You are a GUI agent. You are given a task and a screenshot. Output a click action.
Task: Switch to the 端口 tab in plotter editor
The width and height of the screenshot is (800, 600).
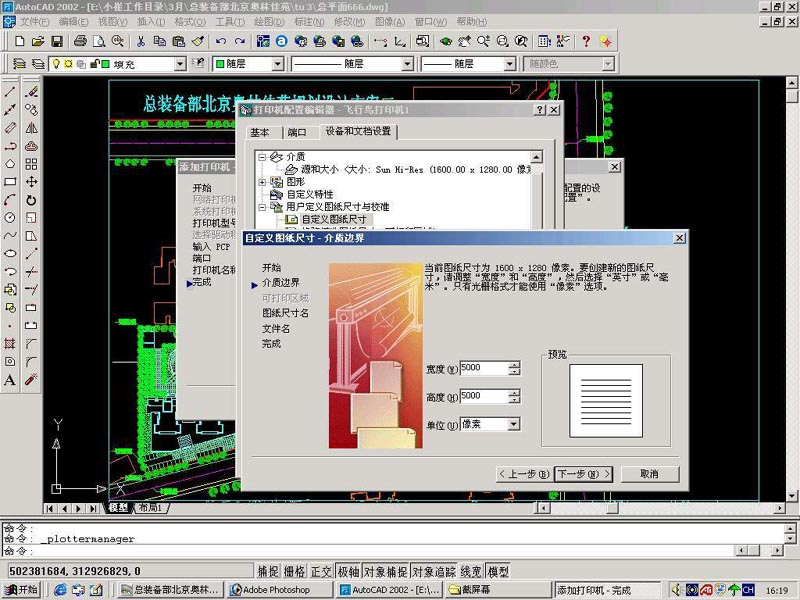[297, 132]
